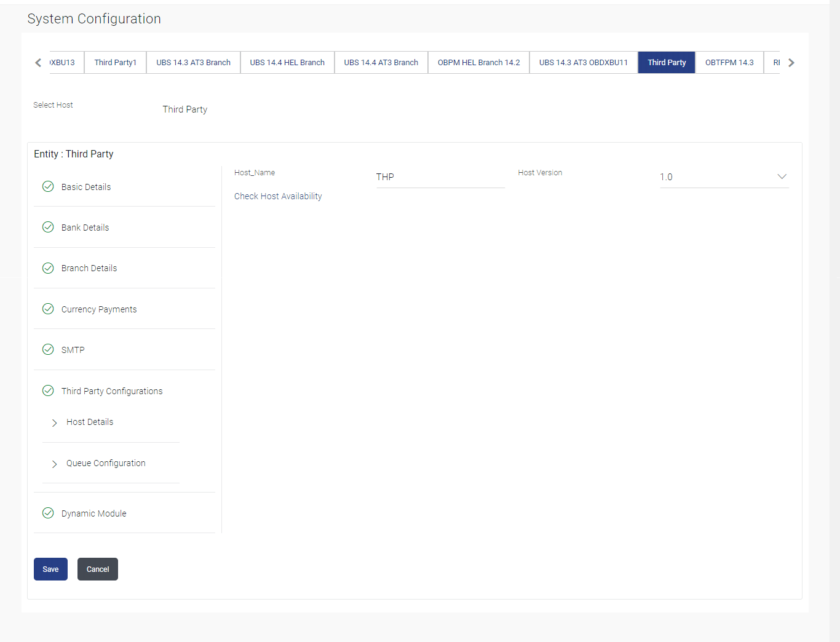Click the Third Party Configurations checkmark icon
Viewport: 840px width, 642px height.
click(x=48, y=390)
